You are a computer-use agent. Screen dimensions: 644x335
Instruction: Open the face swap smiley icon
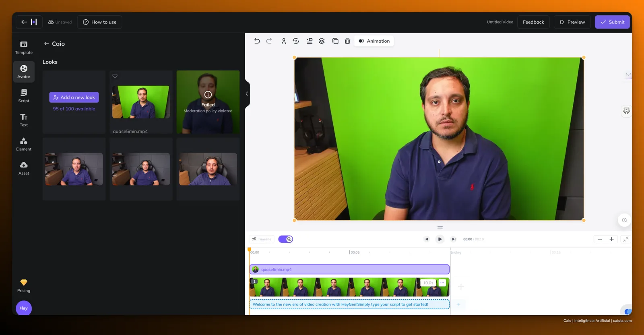[x=296, y=41]
